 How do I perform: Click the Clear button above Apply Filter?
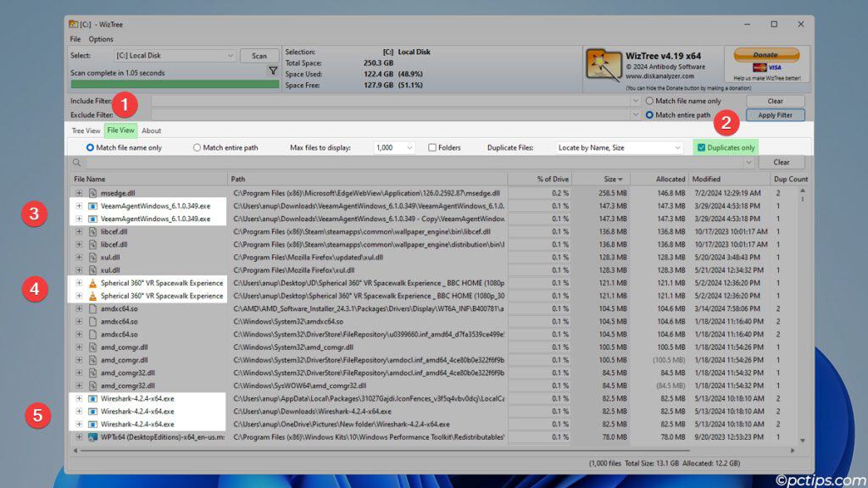[775, 102]
